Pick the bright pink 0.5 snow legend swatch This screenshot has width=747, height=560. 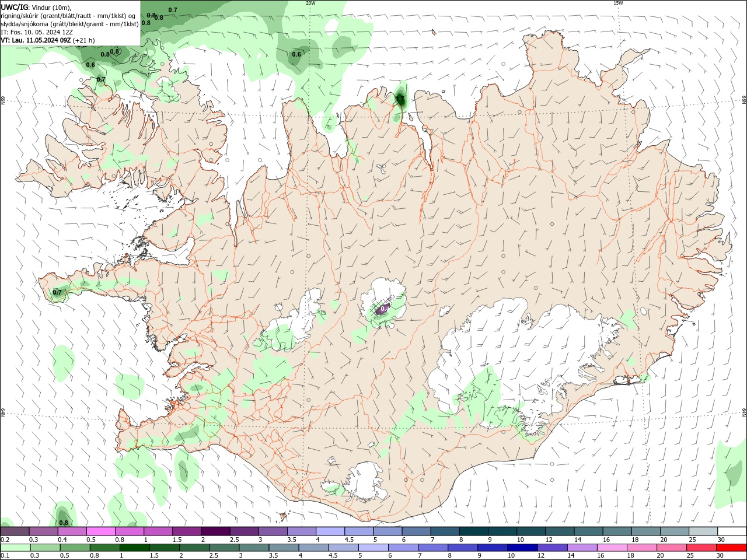click(100, 531)
